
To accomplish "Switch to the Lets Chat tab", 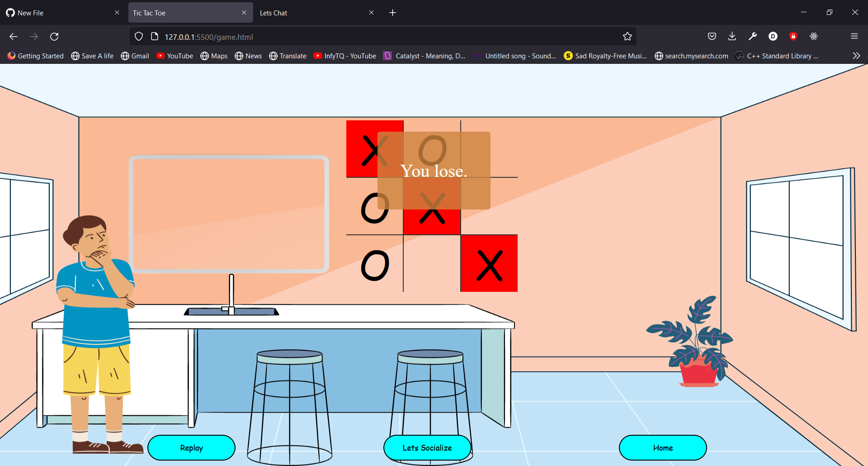I will tap(316, 13).
